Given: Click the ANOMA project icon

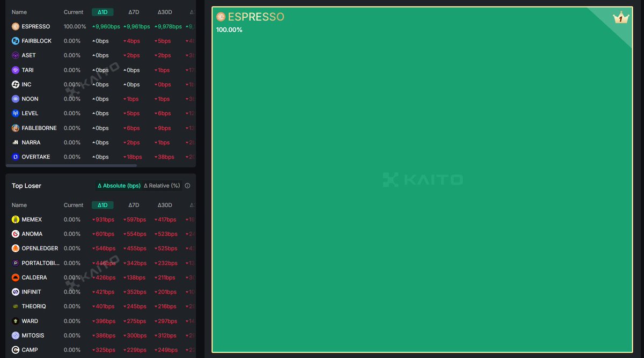Looking at the screenshot, I should click(16, 234).
